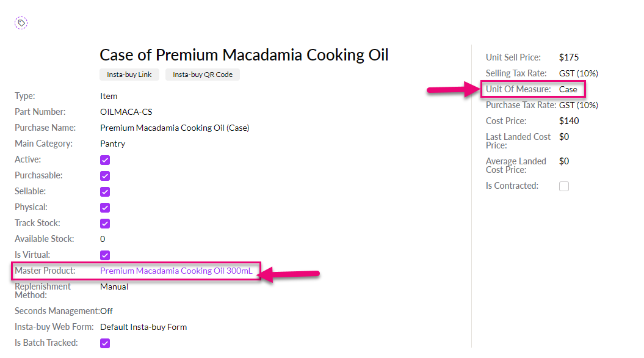
Task: Select the part number OILMACA-CS
Action: 126,112
